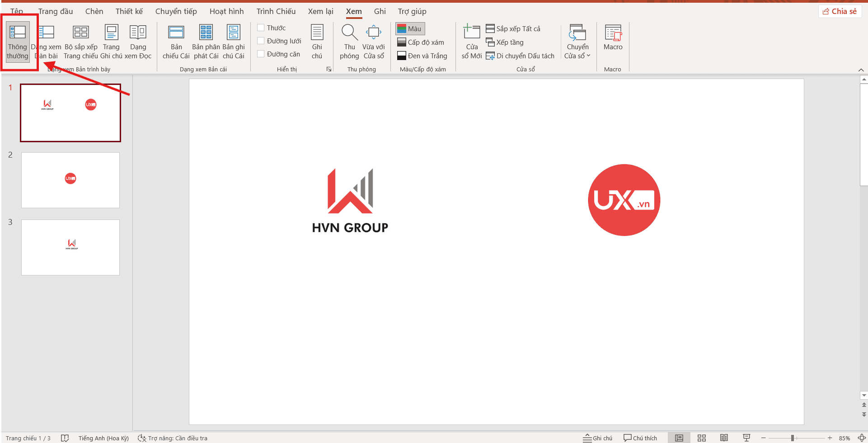
Task: Enable the Đường căn guides checkbox
Action: (x=261, y=54)
